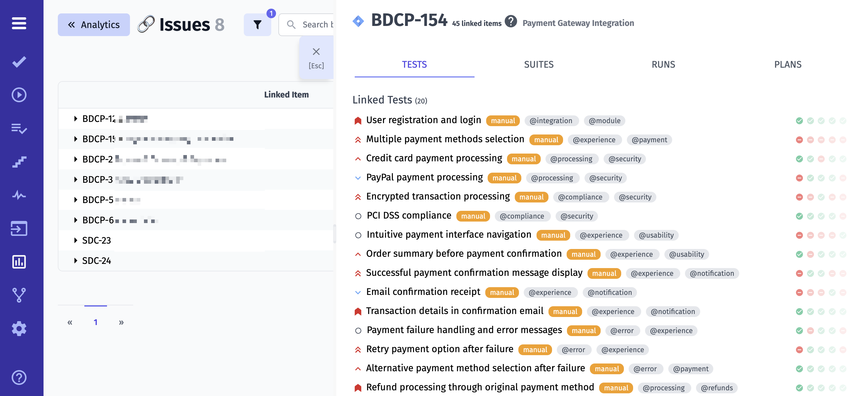Open Analytics via the bar chart sidebar icon

coord(19,262)
